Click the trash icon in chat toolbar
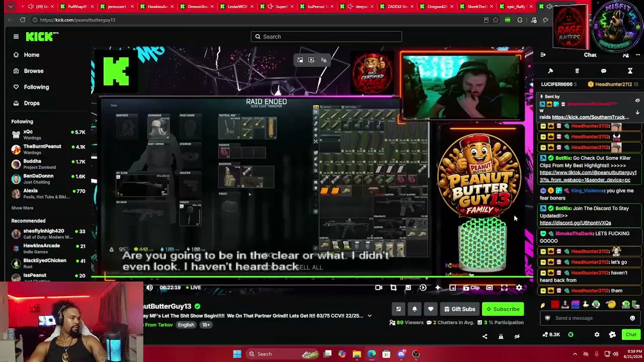 [577, 71]
